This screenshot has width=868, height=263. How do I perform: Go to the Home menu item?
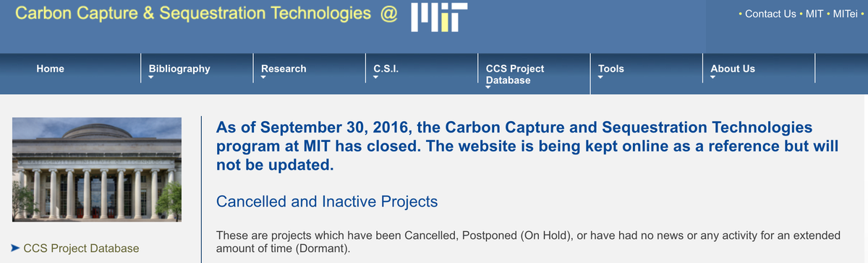(50, 69)
